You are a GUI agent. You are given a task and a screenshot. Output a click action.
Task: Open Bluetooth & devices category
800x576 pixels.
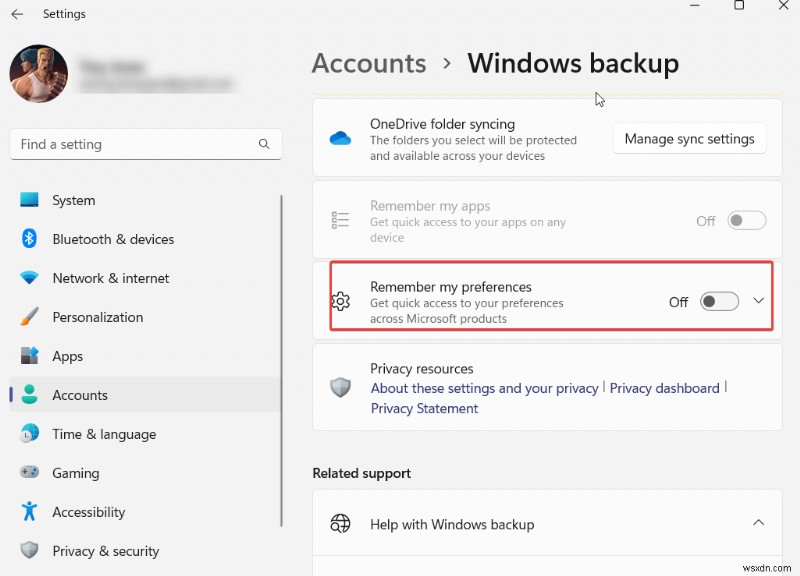pyautogui.click(x=145, y=239)
